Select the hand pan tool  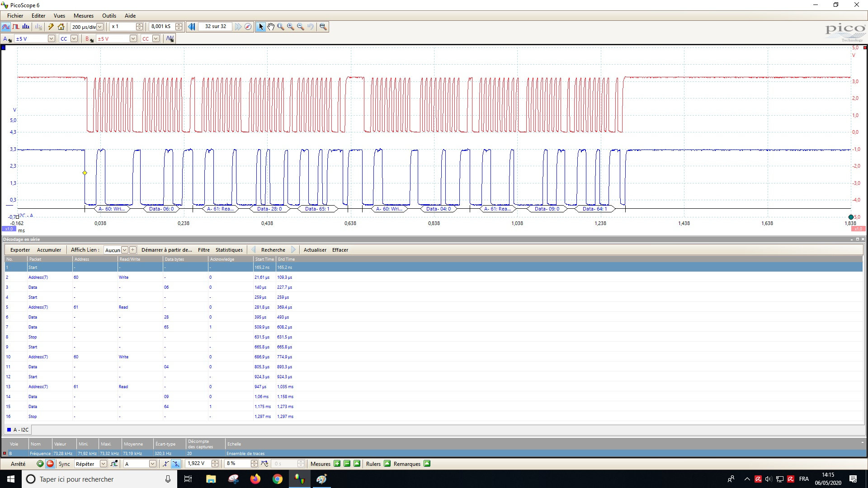270,27
